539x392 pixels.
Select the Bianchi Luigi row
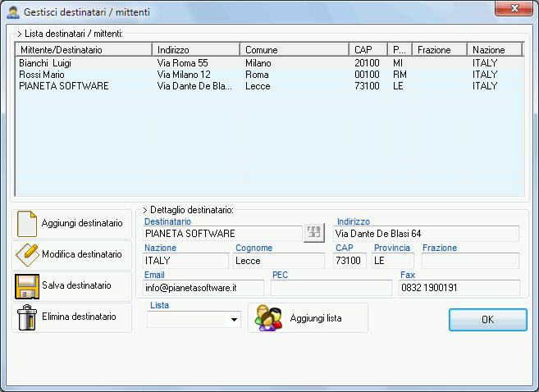[x=269, y=63]
